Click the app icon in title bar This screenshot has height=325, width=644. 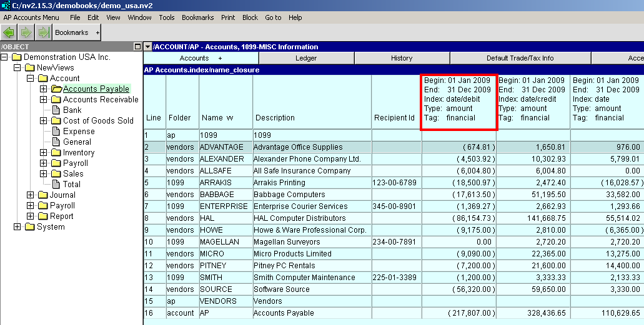tap(6, 6)
